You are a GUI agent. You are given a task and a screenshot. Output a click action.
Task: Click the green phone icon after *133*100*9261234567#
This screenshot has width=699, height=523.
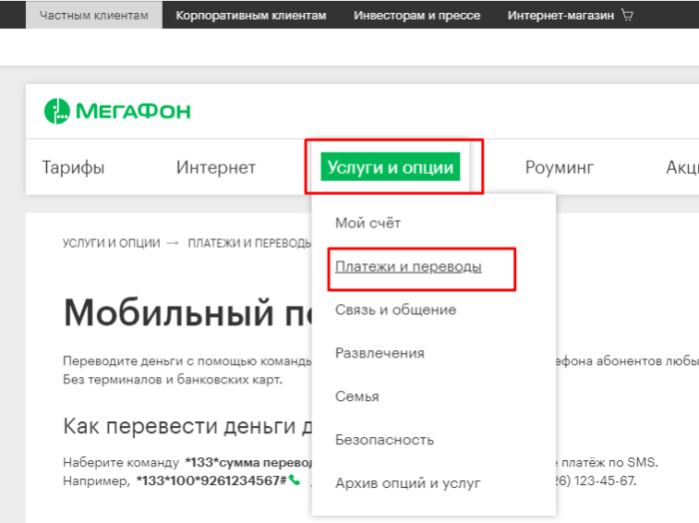click(x=294, y=481)
